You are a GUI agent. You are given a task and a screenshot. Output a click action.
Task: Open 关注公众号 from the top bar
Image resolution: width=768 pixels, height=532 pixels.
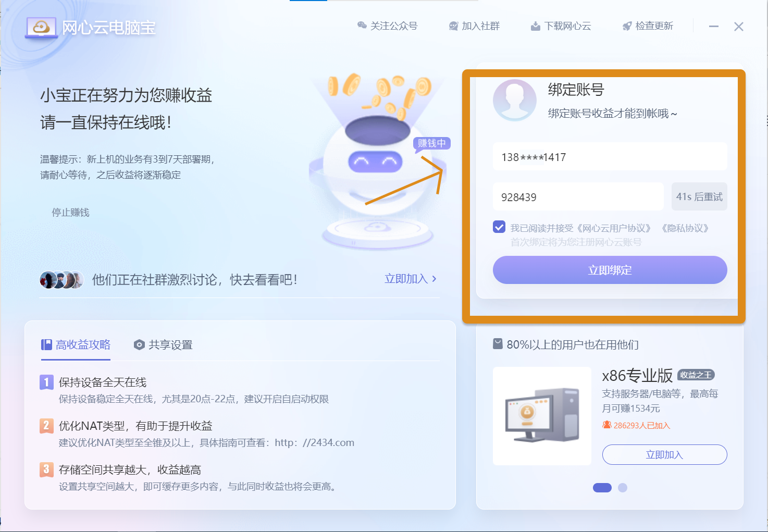tap(387, 26)
